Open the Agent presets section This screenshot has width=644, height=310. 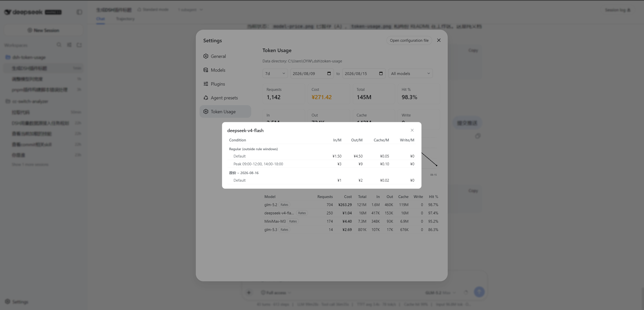point(225,98)
